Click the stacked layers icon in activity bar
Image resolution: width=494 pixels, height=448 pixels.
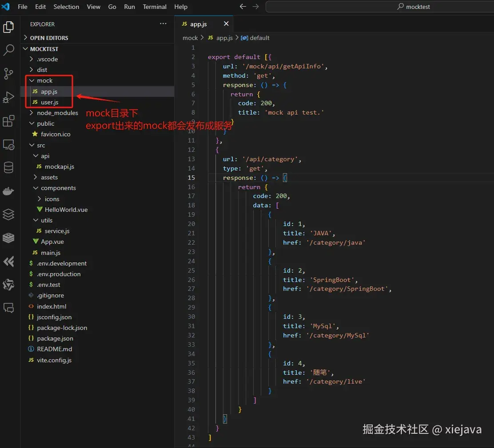(8, 214)
